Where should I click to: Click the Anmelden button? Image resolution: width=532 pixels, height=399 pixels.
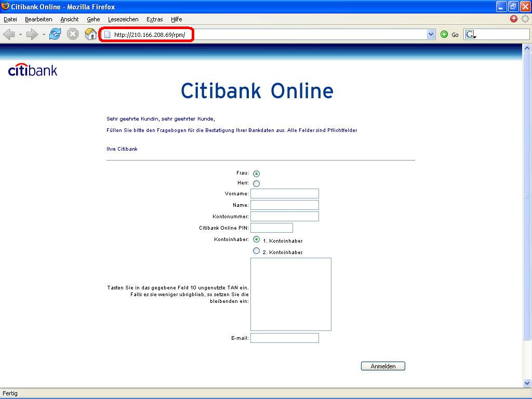coord(383,366)
